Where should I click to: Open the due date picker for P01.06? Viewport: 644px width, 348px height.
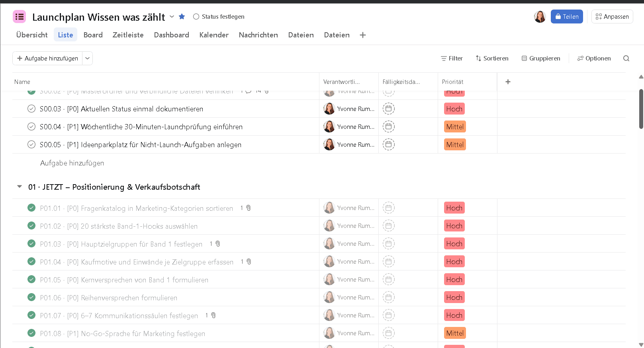pyautogui.click(x=389, y=297)
